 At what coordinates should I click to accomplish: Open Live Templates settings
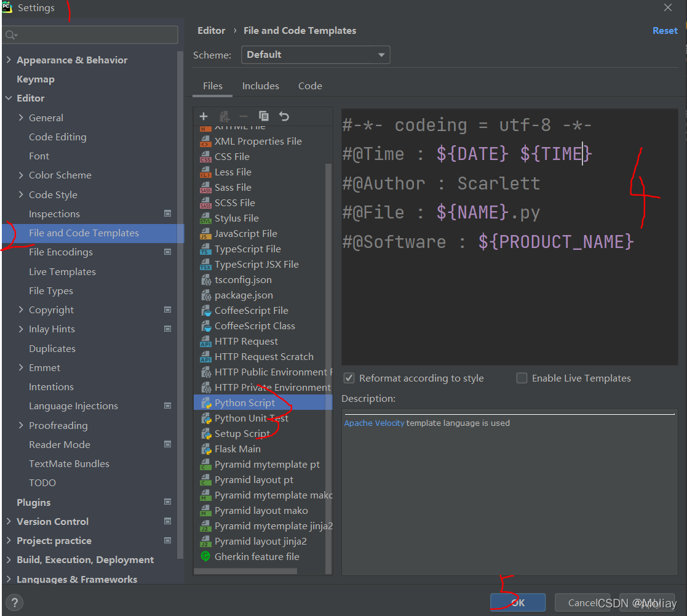[x=62, y=272]
